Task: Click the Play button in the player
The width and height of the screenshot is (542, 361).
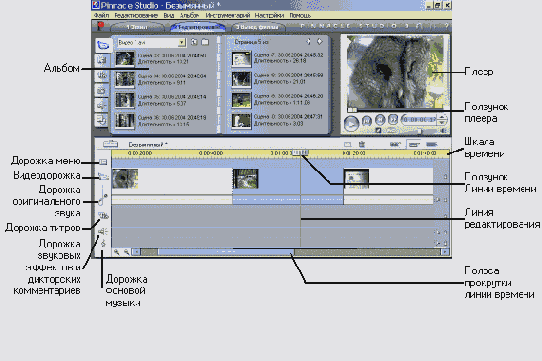Action: (351, 123)
